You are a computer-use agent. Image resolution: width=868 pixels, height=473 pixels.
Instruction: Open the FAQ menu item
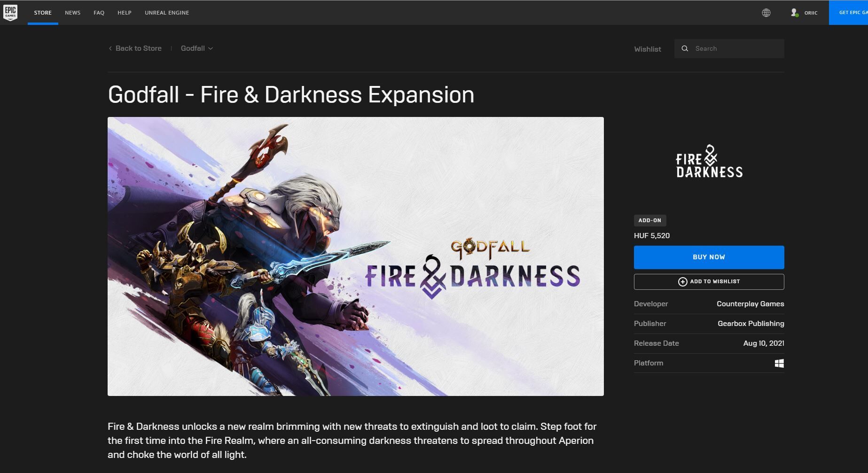99,13
